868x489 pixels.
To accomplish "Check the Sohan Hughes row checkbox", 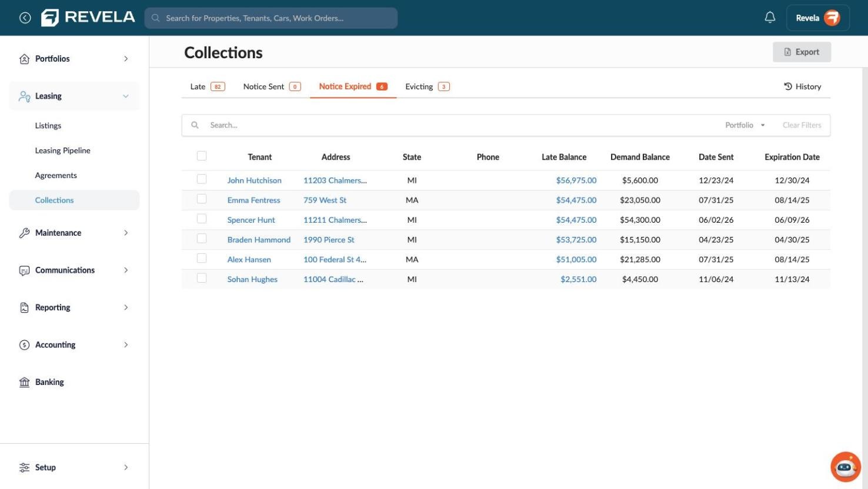I will tap(202, 278).
